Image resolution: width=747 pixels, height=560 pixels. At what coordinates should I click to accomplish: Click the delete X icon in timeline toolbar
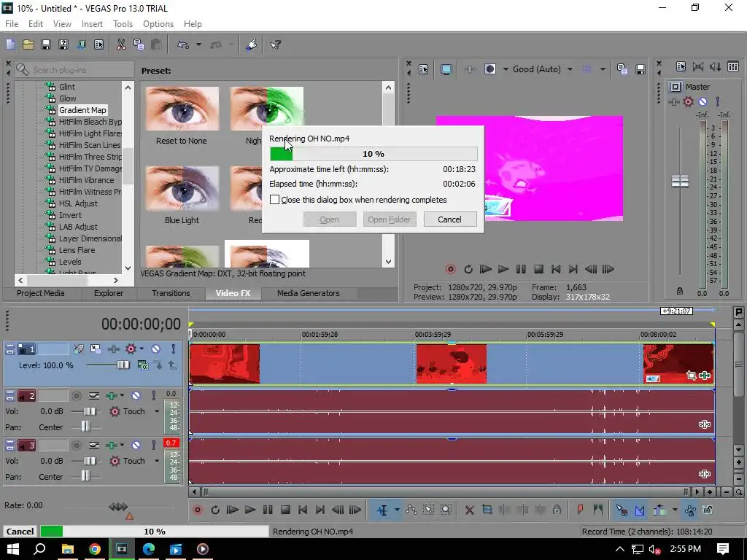(x=469, y=510)
